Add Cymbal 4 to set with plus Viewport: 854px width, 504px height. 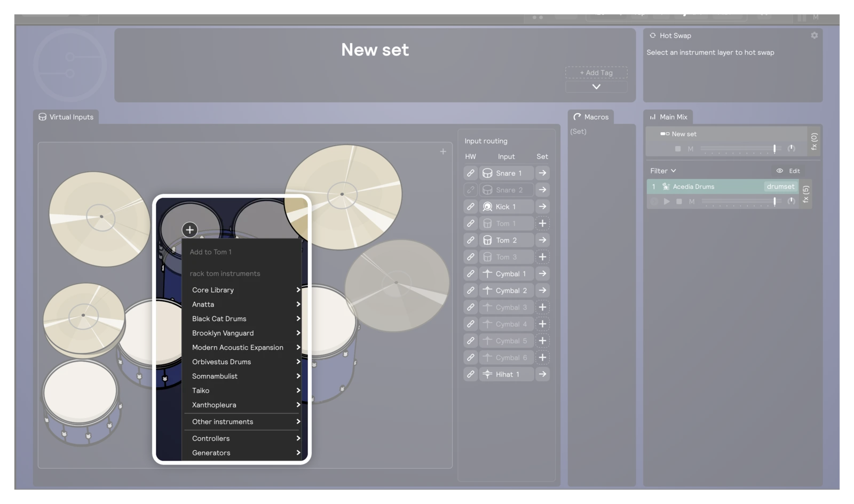pos(542,324)
